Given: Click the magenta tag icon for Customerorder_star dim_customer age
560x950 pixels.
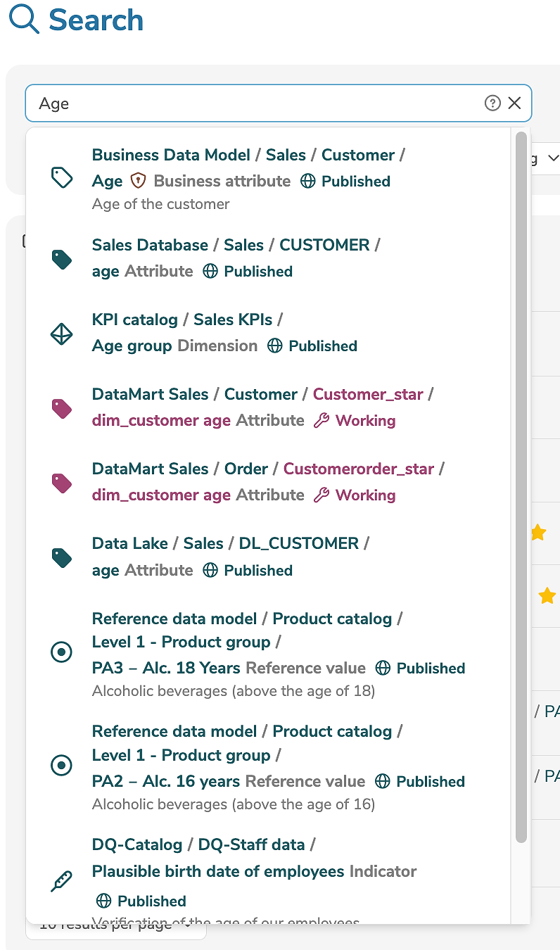Looking at the screenshot, I should point(62,483).
